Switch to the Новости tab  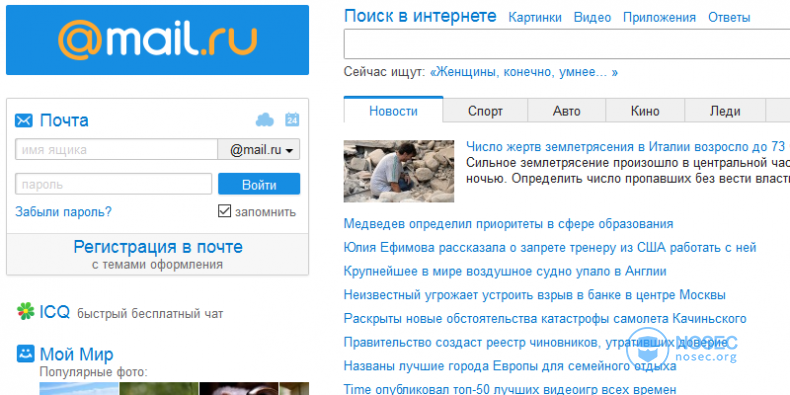pos(393,110)
